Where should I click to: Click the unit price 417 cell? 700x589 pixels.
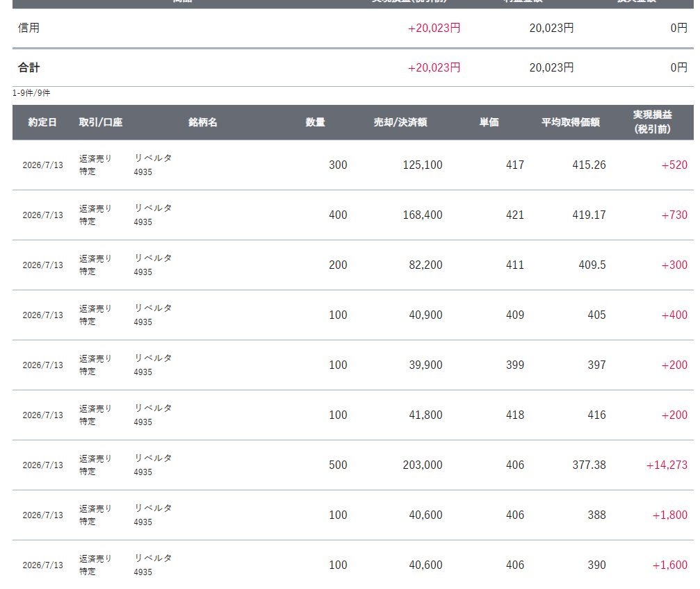tap(514, 165)
